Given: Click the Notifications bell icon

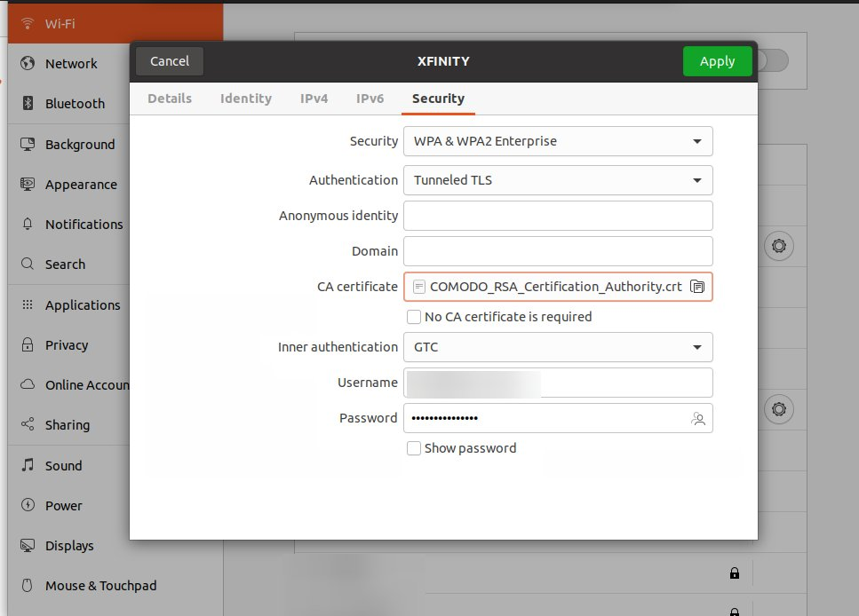Looking at the screenshot, I should (x=28, y=224).
